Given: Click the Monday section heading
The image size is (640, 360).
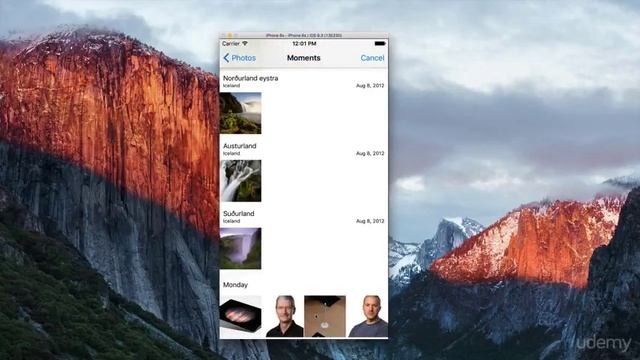Looking at the screenshot, I should pos(235,285).
